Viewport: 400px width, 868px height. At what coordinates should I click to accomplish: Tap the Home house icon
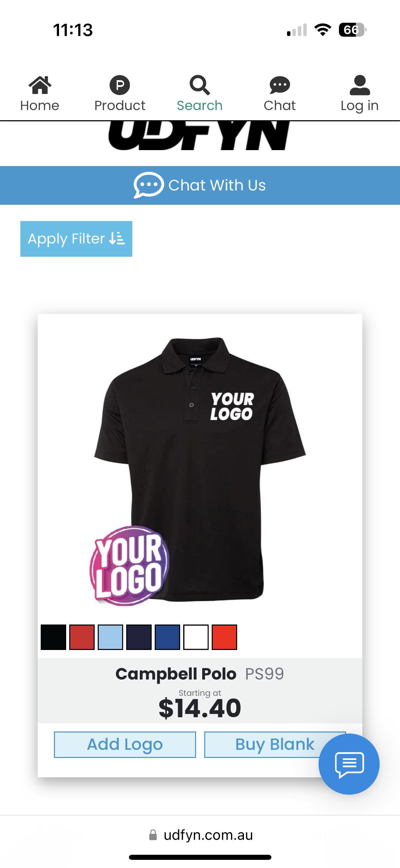click(x=40, y=85)
